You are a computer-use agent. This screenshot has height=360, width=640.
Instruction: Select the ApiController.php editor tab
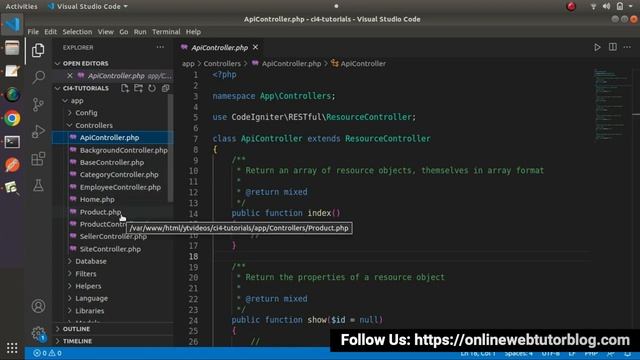pos(220,48)
